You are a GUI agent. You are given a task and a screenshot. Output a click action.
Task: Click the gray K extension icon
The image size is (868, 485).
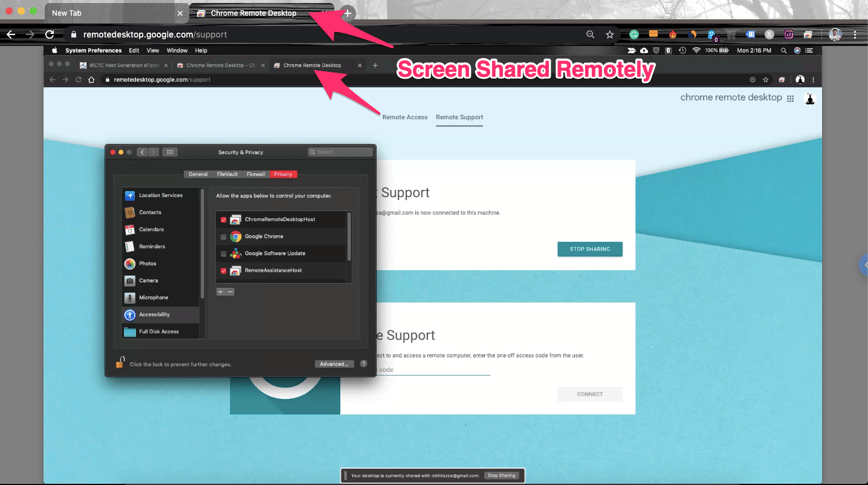coord(769,34)
